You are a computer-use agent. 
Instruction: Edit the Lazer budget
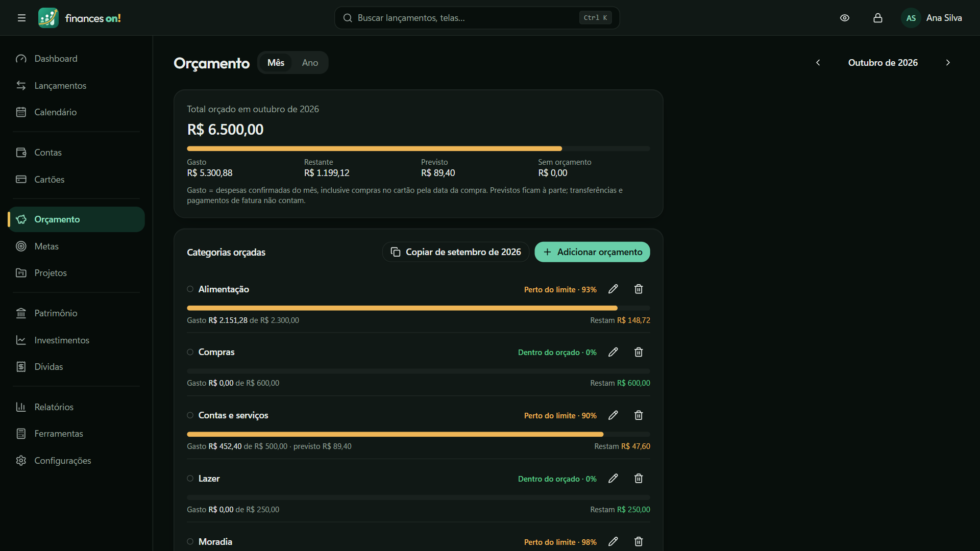[613, 479]
